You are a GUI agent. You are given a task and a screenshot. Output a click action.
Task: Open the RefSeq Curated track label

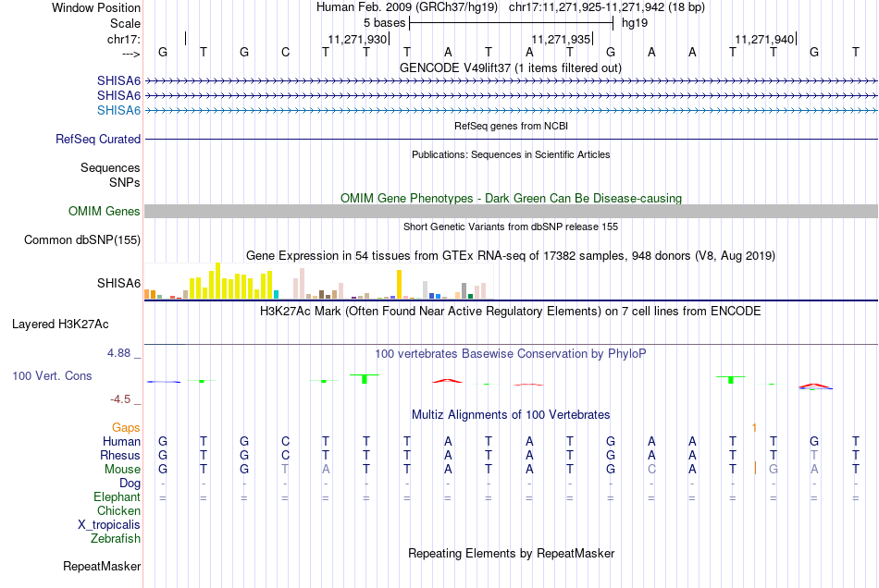97,139
